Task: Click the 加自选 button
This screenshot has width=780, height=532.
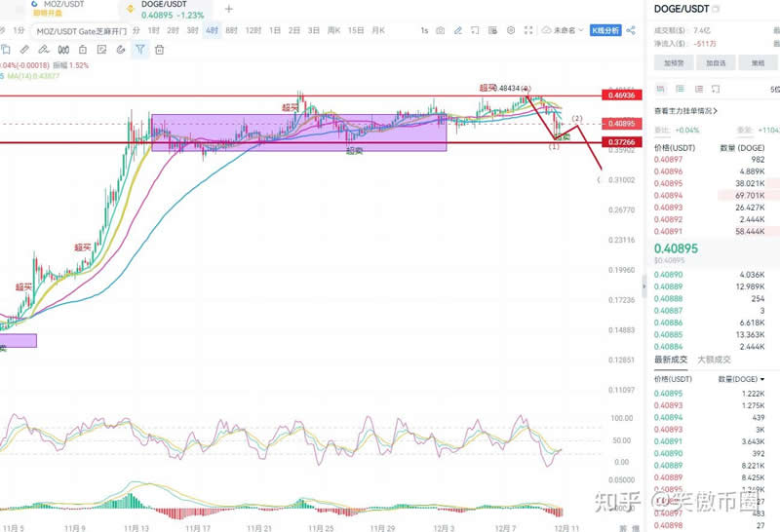Action: (716, 62)
